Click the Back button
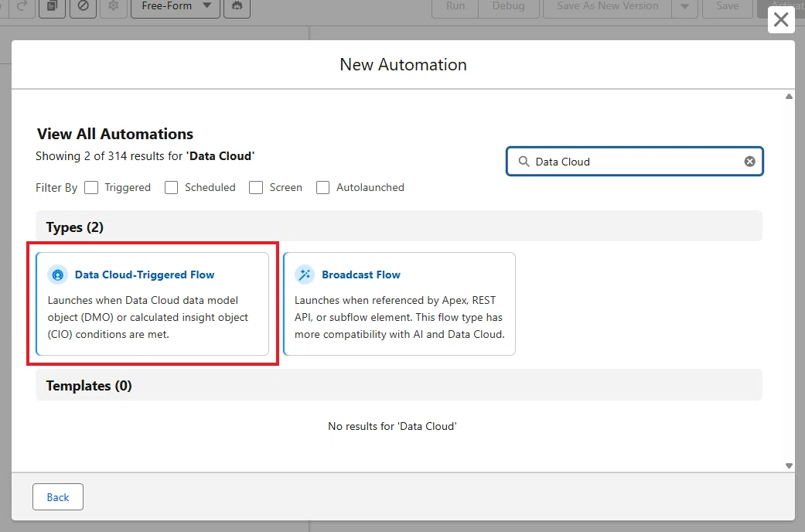This screenshot has height=532, width=805. [58, 496]
